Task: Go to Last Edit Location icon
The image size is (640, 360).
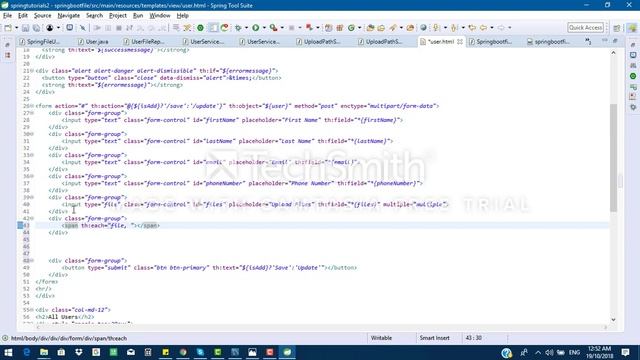Action: pos(472,28)
